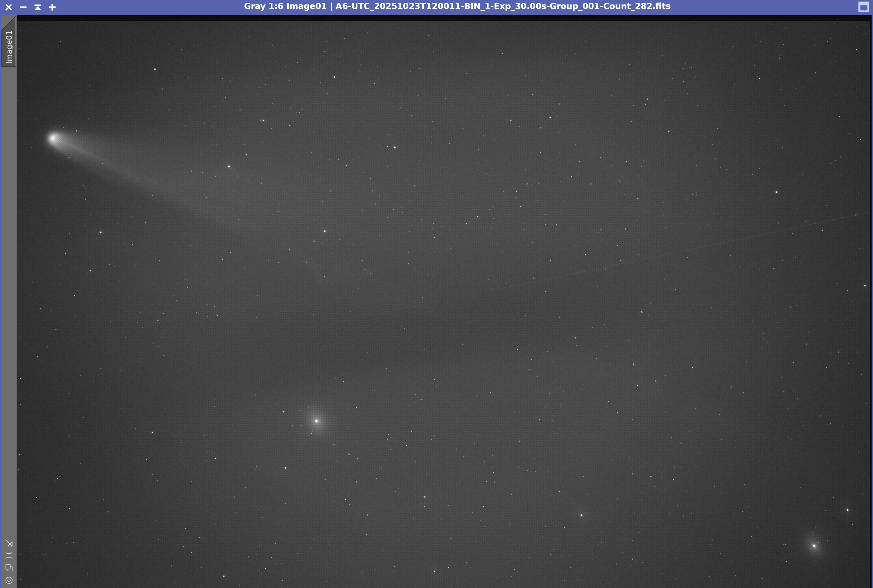Click the glowing bright star near the image's bottom center
873x588 pixels.
[317, 421]
